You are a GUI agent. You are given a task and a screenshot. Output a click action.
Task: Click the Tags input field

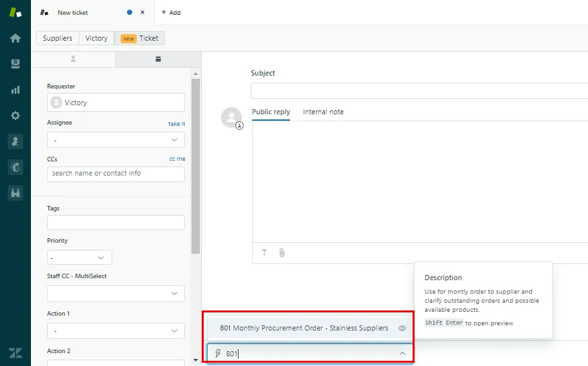(116, 222)
